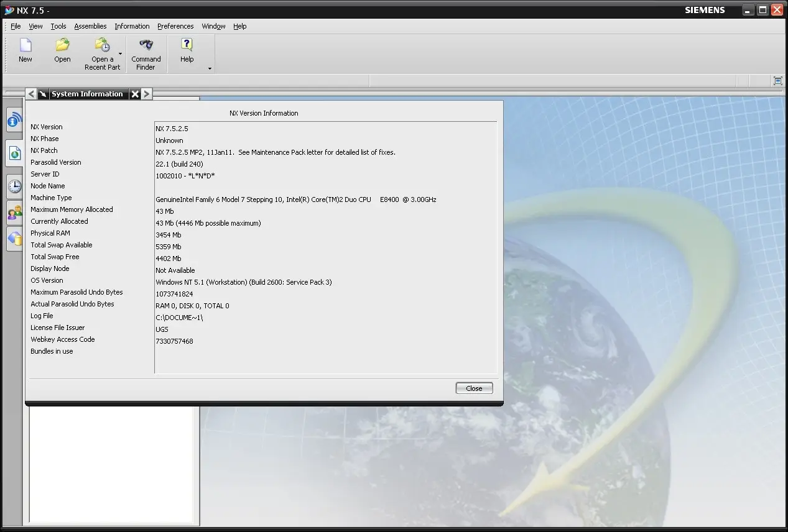Click the New part toolbar icon
Screen dimensions: 788x532
pos(25,46)
